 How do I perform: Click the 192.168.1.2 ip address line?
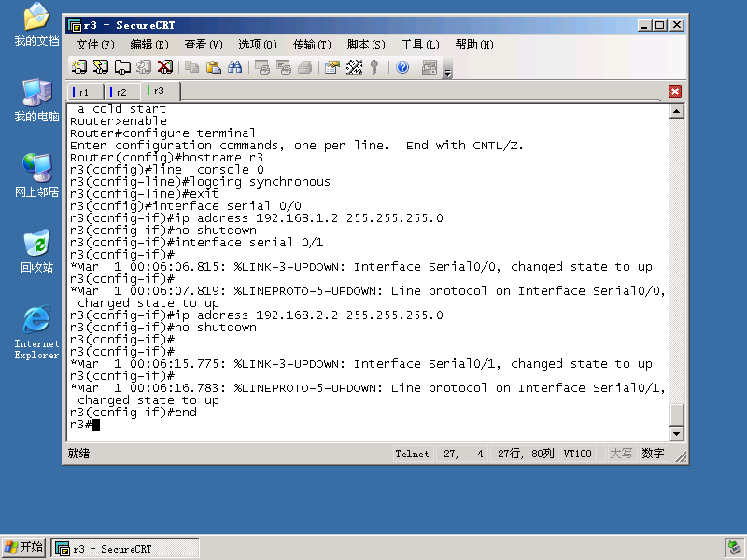pos(256,218)
